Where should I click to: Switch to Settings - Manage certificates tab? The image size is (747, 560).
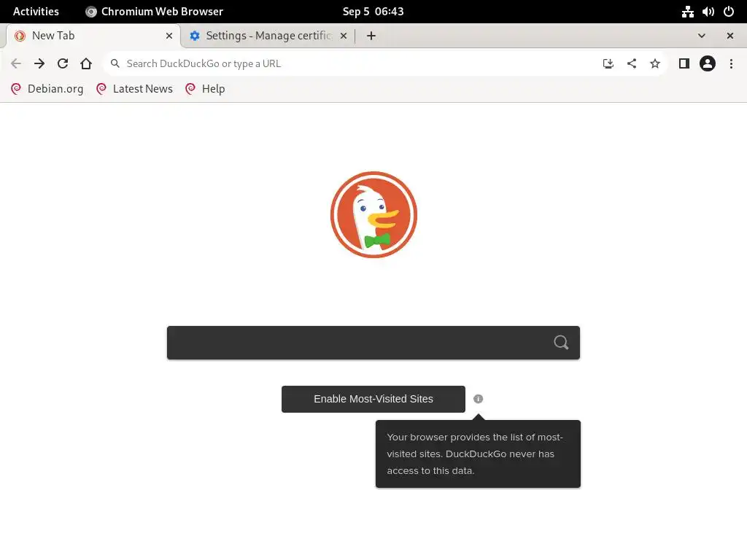pyautogui.click(x=269, y=36)
